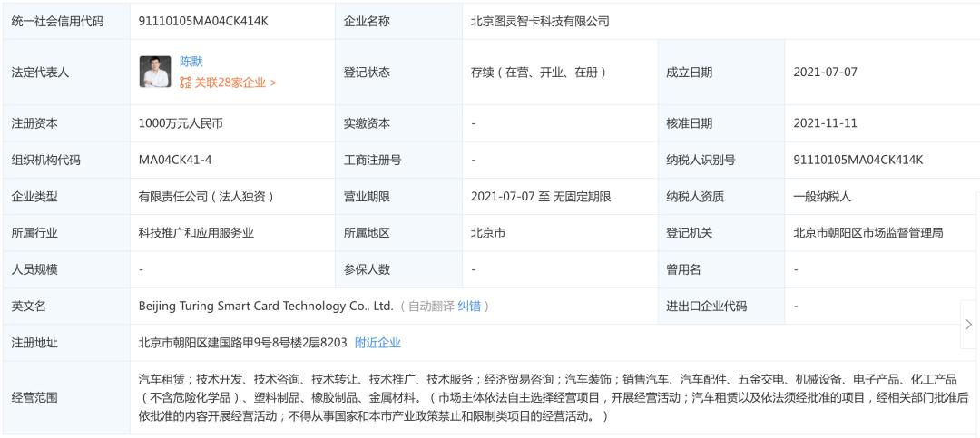Click taxpayer ID number value in 纳税人识别号 row

(858, 160)
